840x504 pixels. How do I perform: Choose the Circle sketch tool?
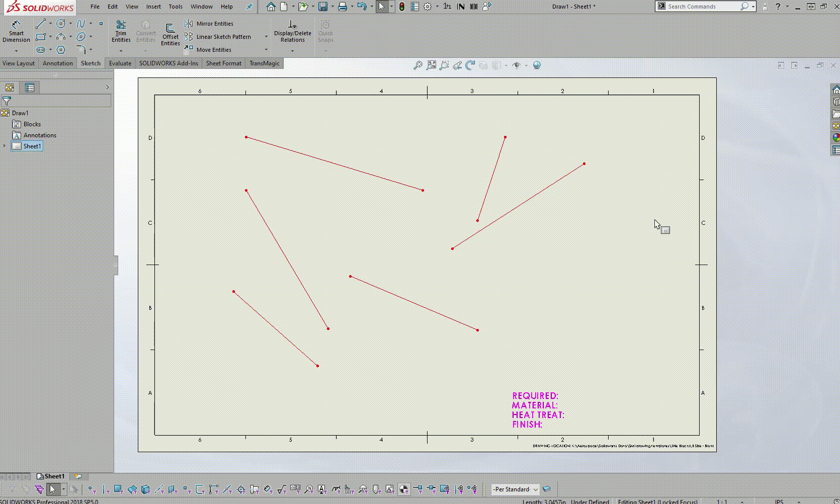[61, 24]
